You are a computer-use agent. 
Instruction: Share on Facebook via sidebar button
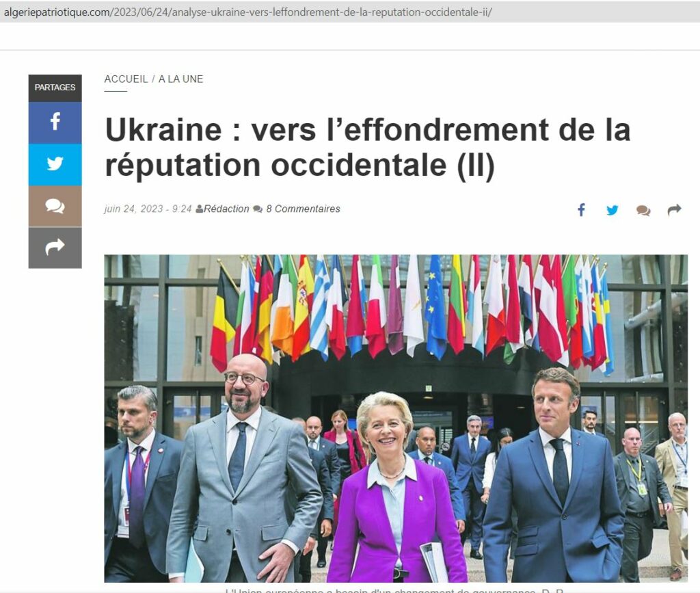[55, 122]
